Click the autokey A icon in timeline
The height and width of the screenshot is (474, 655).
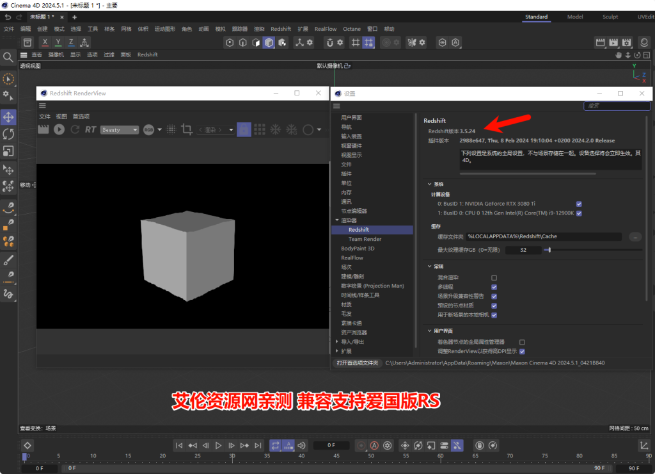pos(374,446)
